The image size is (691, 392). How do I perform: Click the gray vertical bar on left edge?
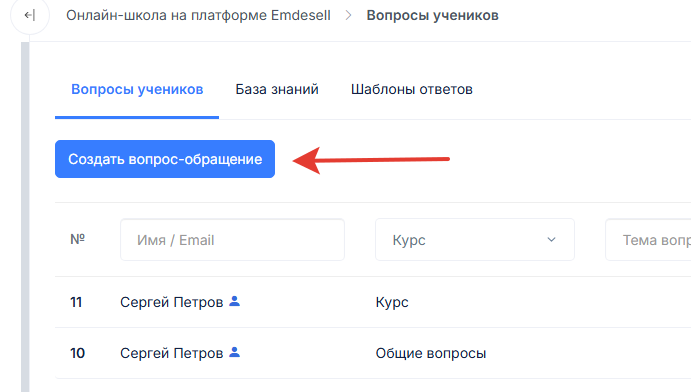click(x=25, y=217)
